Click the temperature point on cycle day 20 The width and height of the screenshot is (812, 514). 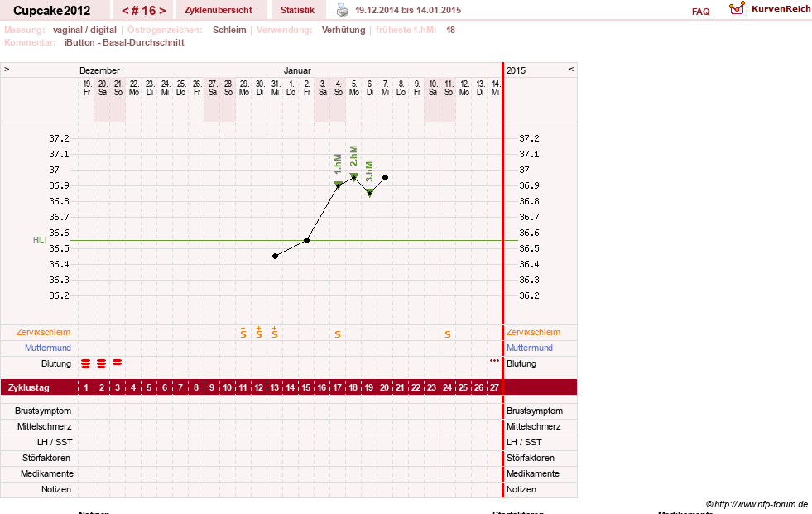click(385, 178)
